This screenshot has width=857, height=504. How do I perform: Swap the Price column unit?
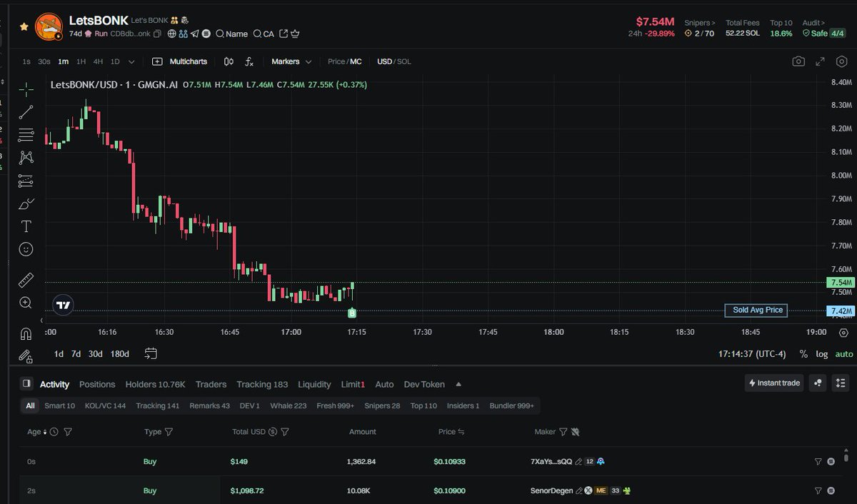461,432
